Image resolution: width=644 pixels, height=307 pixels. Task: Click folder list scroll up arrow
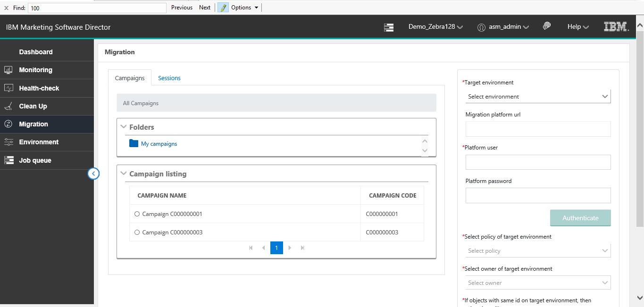[425, 141]
